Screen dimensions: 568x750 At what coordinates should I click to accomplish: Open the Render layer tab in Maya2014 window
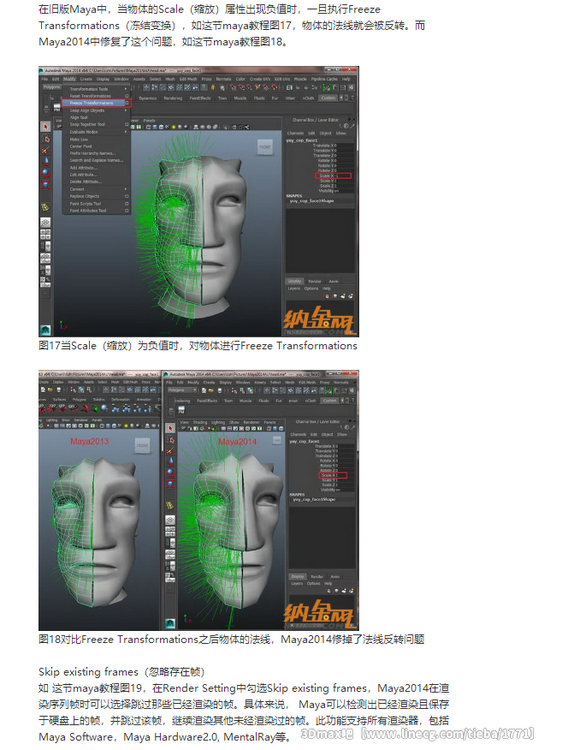(317, 576)
